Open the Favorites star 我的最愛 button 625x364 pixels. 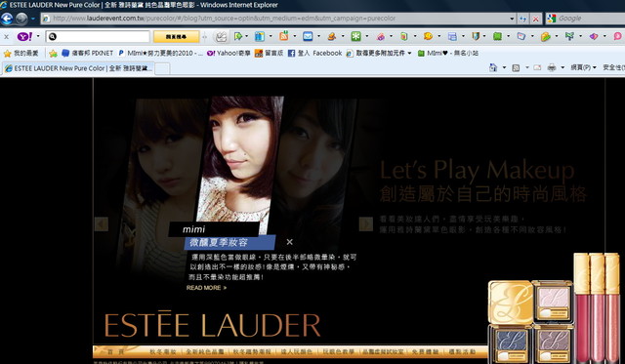click(21, 53)
